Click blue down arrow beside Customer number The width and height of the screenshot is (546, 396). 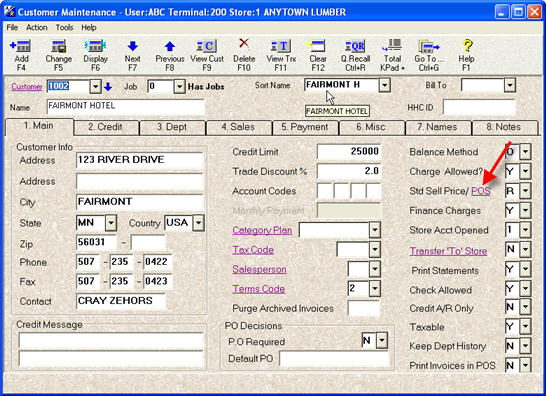click(x=108, y=87)
